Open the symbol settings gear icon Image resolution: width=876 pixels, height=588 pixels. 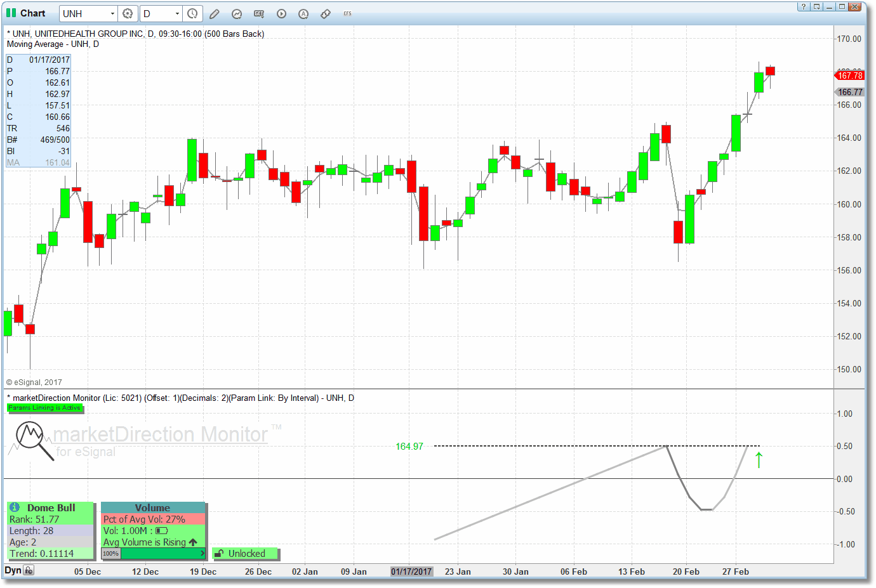(128, 13)
